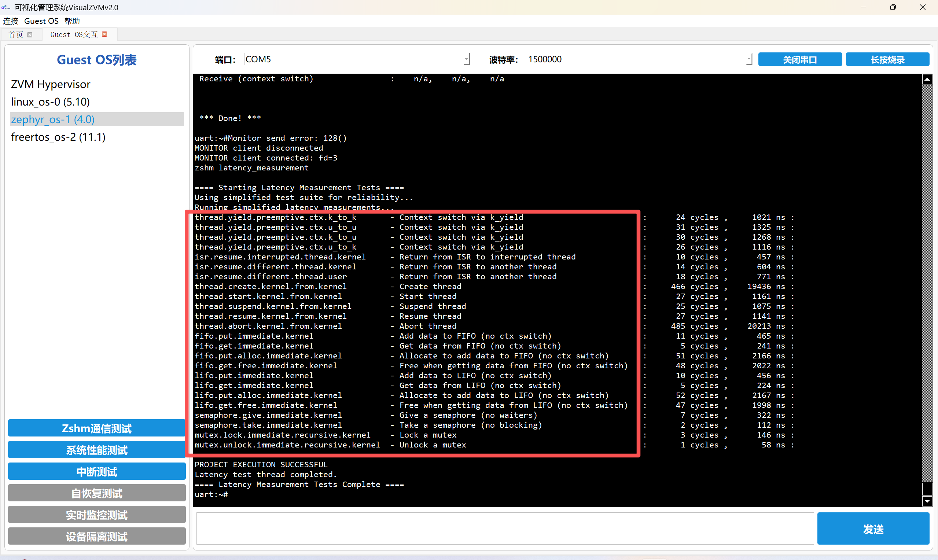This screenshot has height=560, width=938.
Task: Select ZVM Hypervisor in the OS list
Action: click(x=51, y=84)
